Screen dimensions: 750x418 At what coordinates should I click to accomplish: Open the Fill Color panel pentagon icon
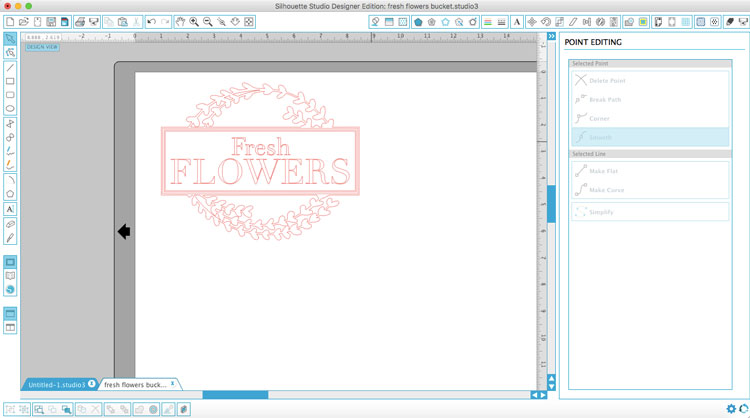point(418,22)
